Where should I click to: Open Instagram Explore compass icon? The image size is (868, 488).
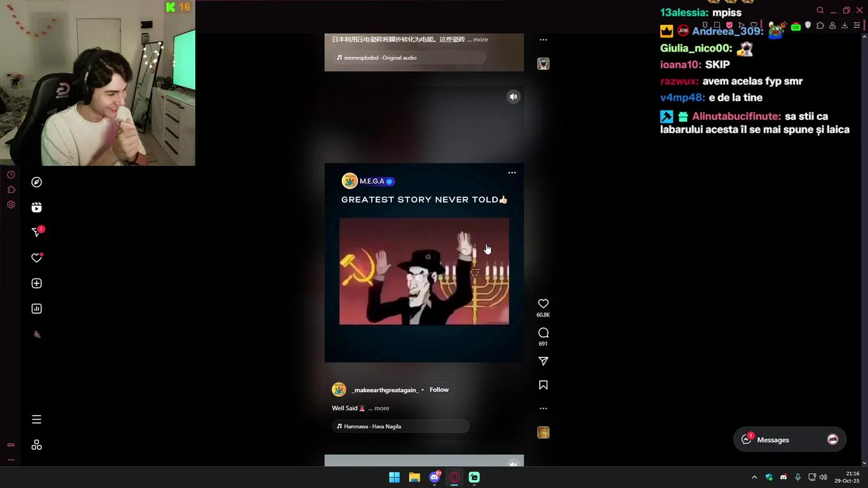[37, 182]
